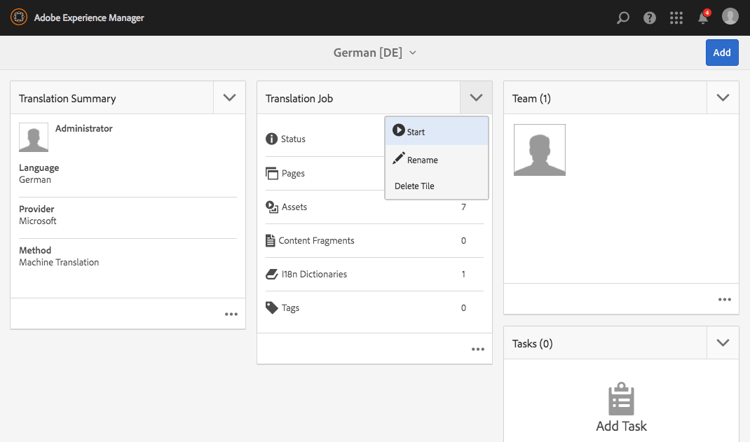750x442 pixels.
Task: Collapse the Translation Job dropdown chevron
Action: [476, 98]
